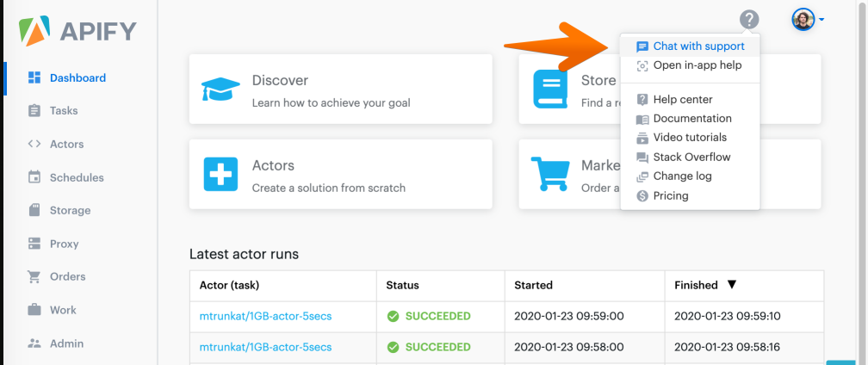The image size is (868, 365).
Task: Open mtrunkat/1GB-actor-5secs run started 09:59:00
Action: [x=266, y=316]
